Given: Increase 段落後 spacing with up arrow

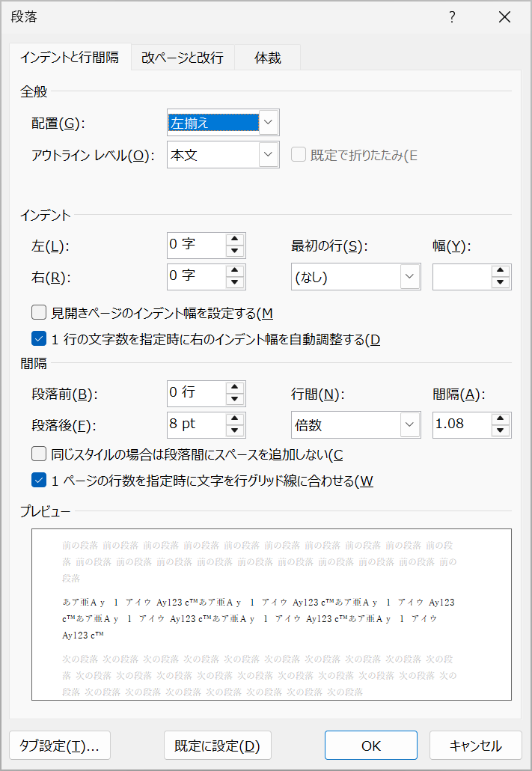Looking at the screenshot, I should pyautogui.click(x=235, y=418).
